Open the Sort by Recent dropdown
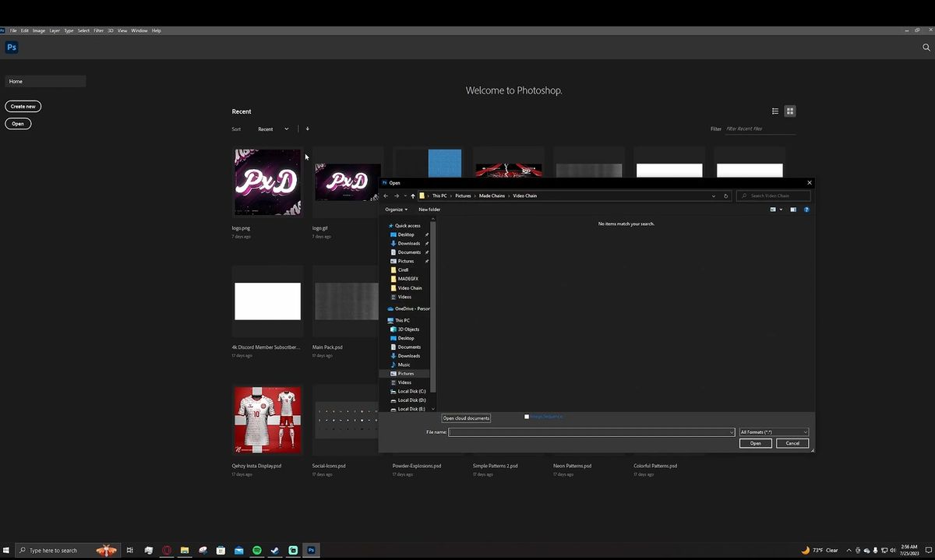Viewport: 935px width, 560px height. pos(273,129)
